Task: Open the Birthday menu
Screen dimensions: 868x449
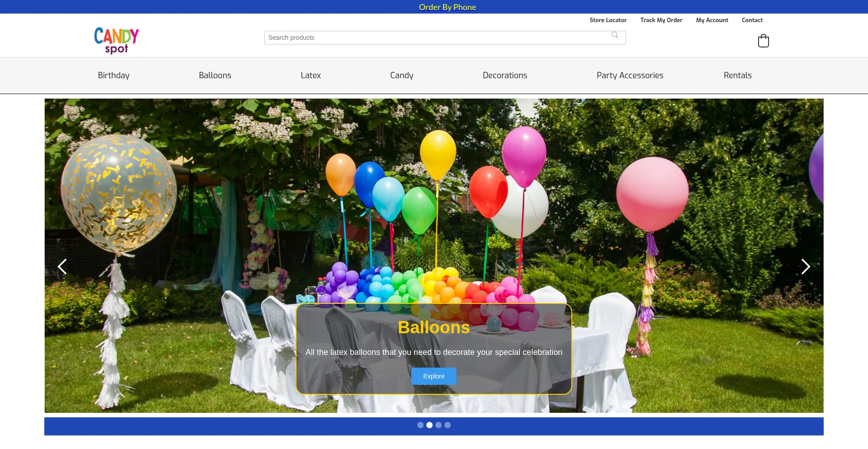Action: click(x=113, y=76)
